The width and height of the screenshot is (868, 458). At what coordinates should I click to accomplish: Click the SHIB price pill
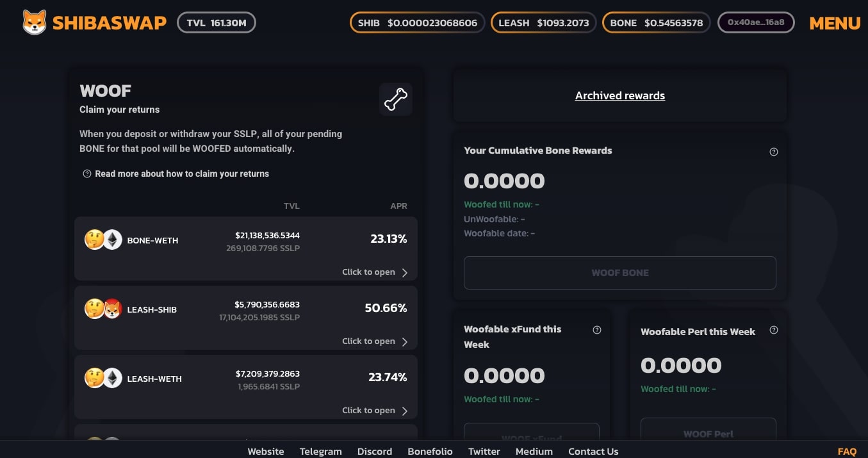(417, 23)
